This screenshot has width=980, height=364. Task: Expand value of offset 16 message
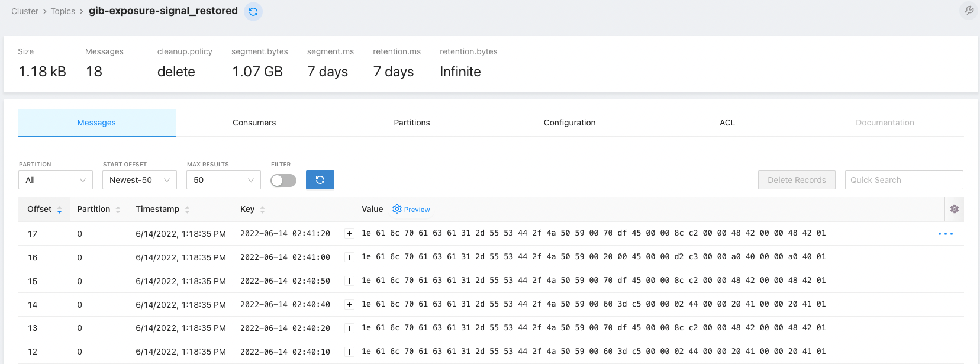349,257
